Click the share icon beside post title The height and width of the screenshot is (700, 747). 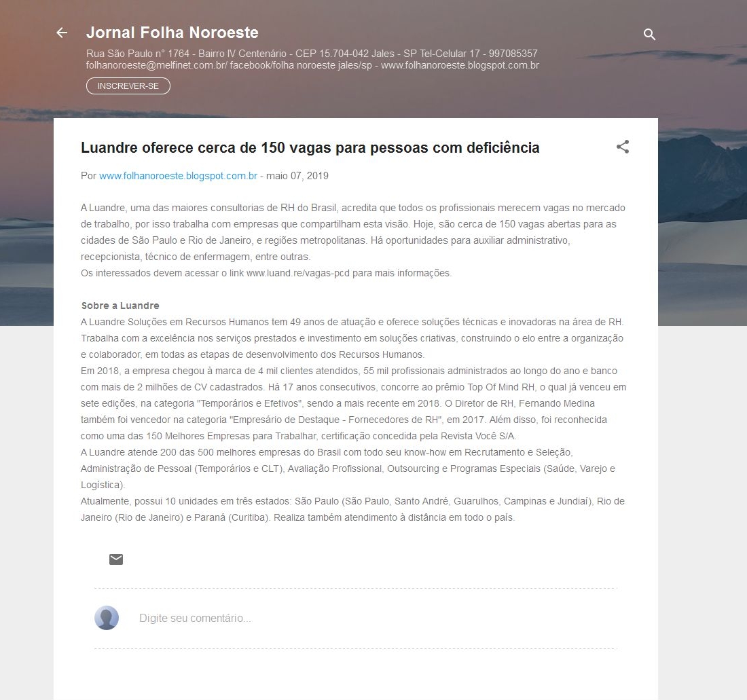pos(623,147)
